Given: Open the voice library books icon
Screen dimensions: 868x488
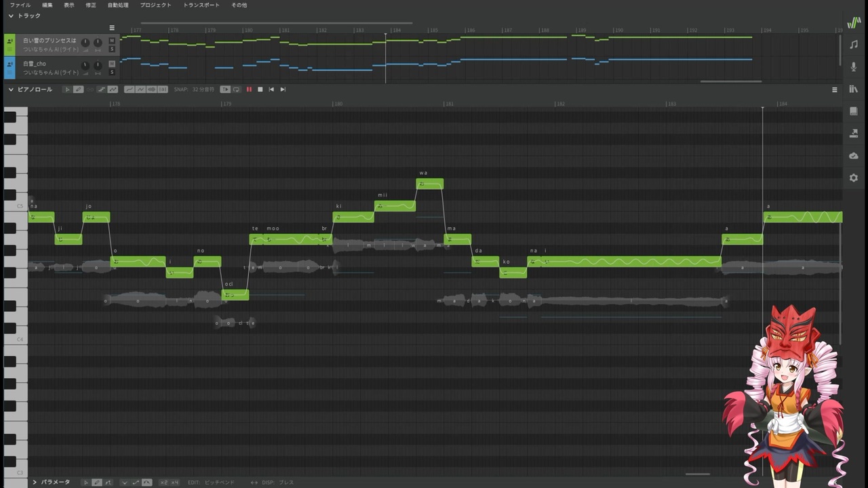Looking at the screenshot, I should [854, 89].
